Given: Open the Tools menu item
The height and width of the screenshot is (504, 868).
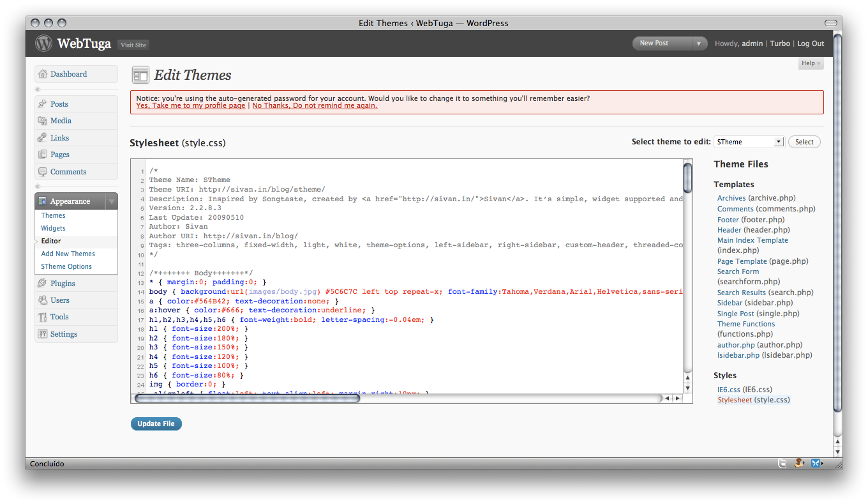Looking at the screenshot, I should [x=77, y=317].
